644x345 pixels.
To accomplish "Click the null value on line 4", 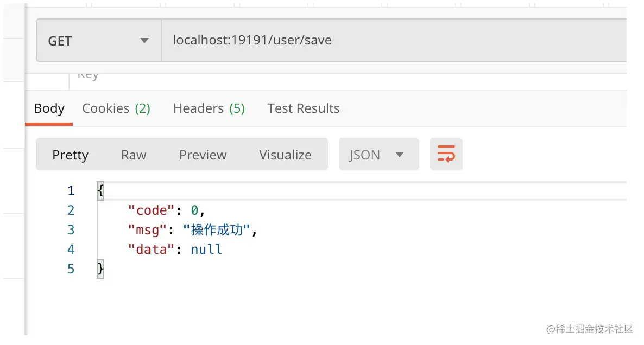I will tap(206, 249).
